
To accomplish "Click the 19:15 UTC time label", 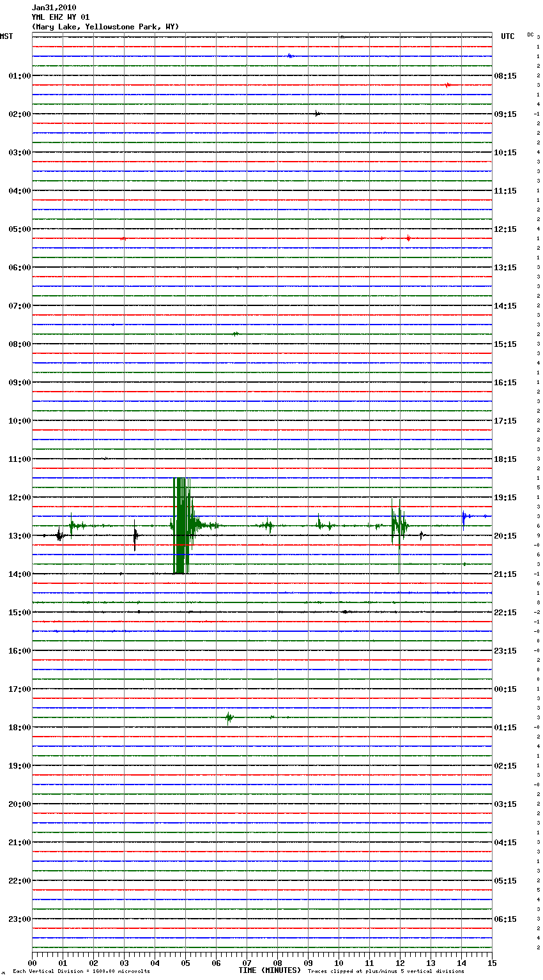I will (505, 498).
